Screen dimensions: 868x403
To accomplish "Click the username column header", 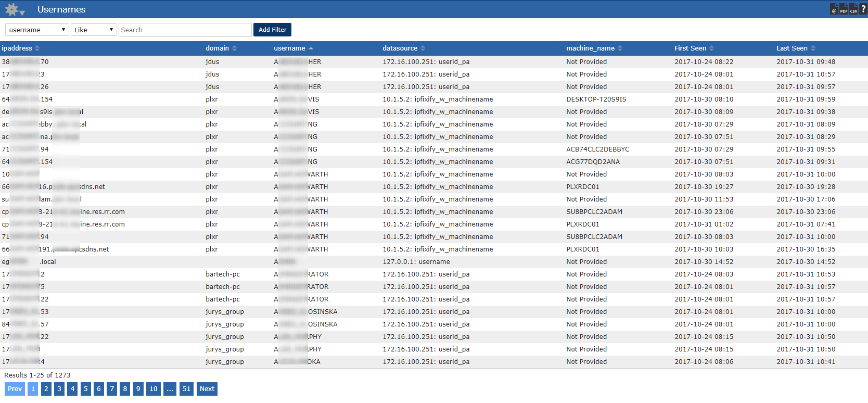I will coord(289,48).
